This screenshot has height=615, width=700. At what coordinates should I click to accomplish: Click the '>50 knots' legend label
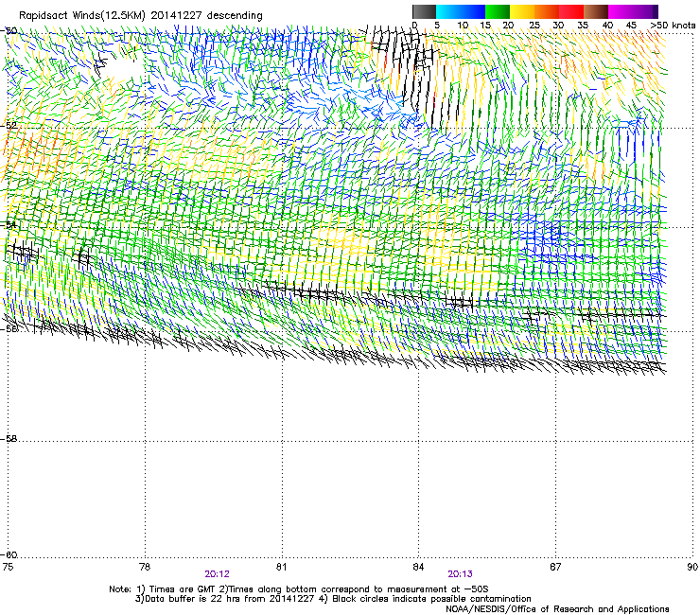(x=673, y=26)
